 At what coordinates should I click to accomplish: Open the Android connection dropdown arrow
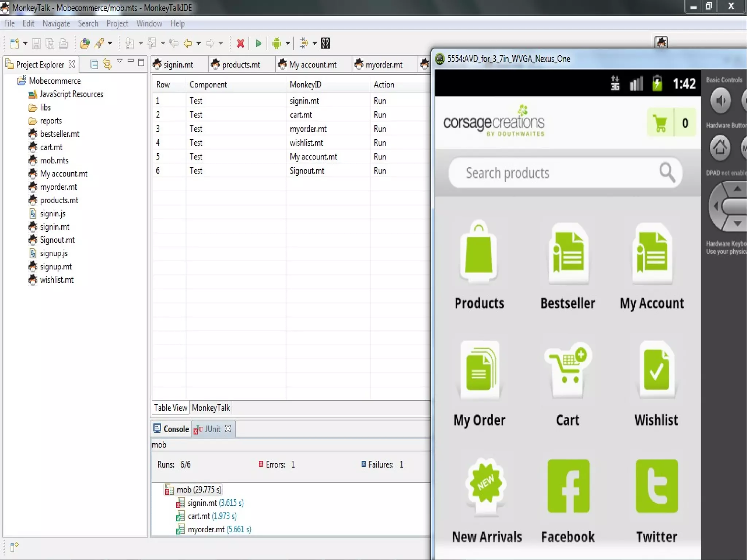288,43
